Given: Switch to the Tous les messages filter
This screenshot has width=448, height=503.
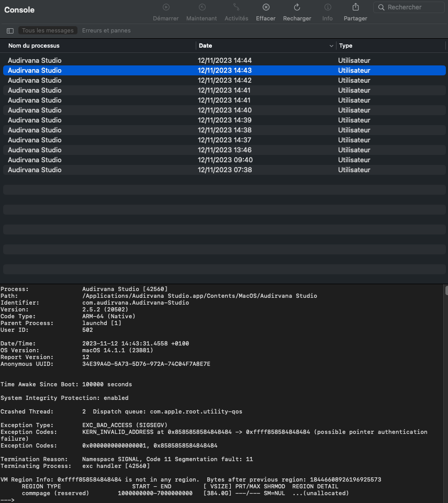Looking at the screenshot, I should click(x=48, y=30).
